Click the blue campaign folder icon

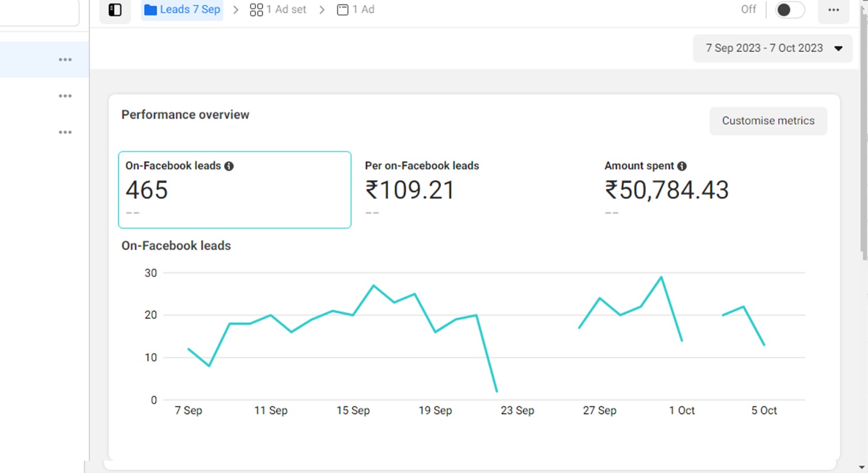tap(150, 10)
